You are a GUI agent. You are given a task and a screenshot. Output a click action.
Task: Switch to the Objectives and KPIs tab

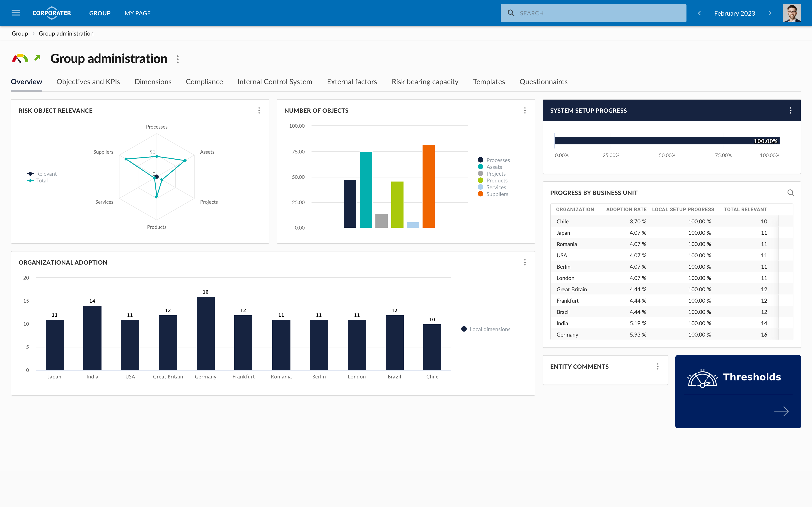(x=88, y=81)
